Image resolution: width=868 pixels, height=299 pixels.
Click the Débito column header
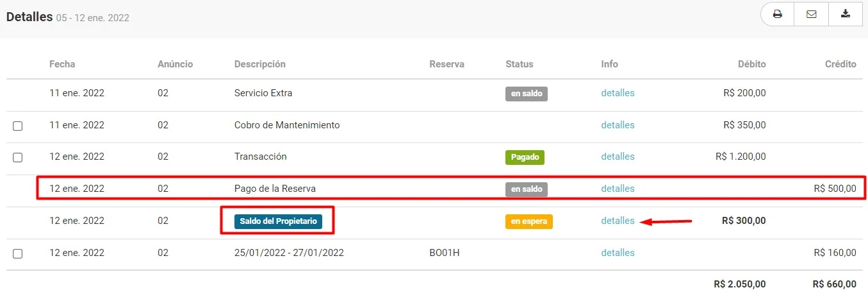click(752, 64)
